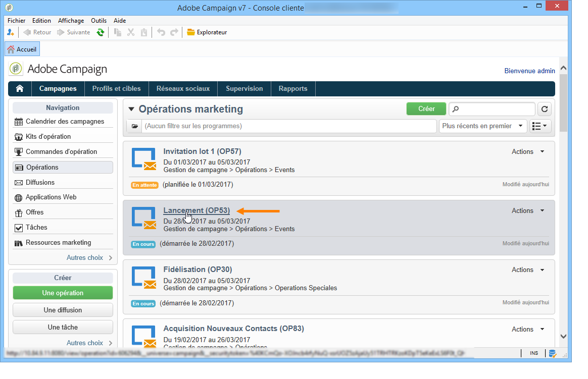Click the user connection icon in toolbar

pos(11,32)
